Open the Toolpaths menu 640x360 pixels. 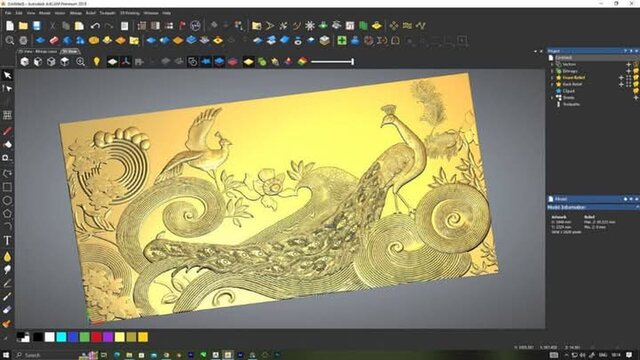(x=108, y=13)
